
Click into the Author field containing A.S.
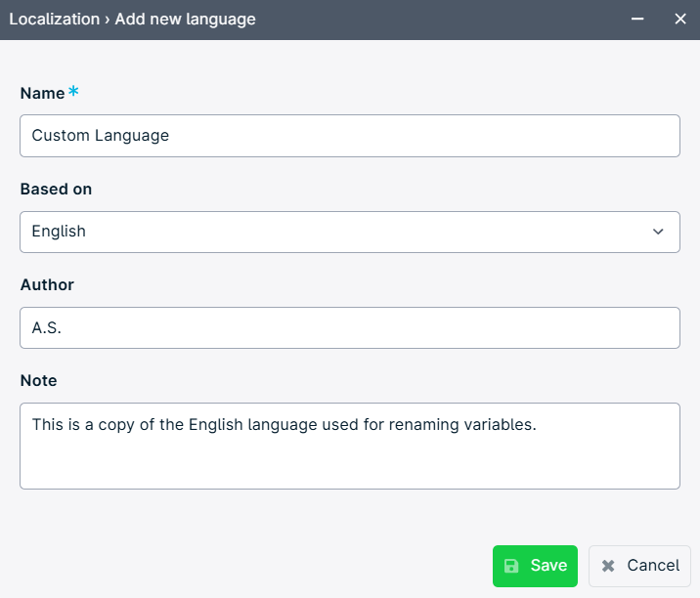[350, 327]
